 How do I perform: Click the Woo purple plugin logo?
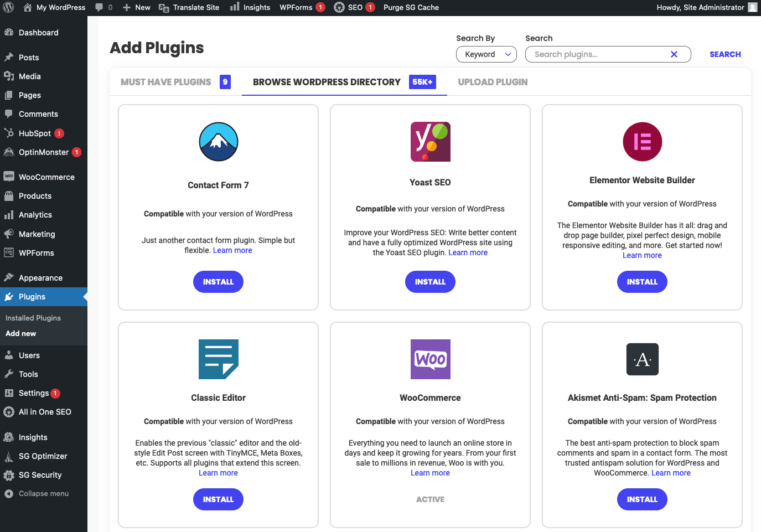tap(431, 359)
